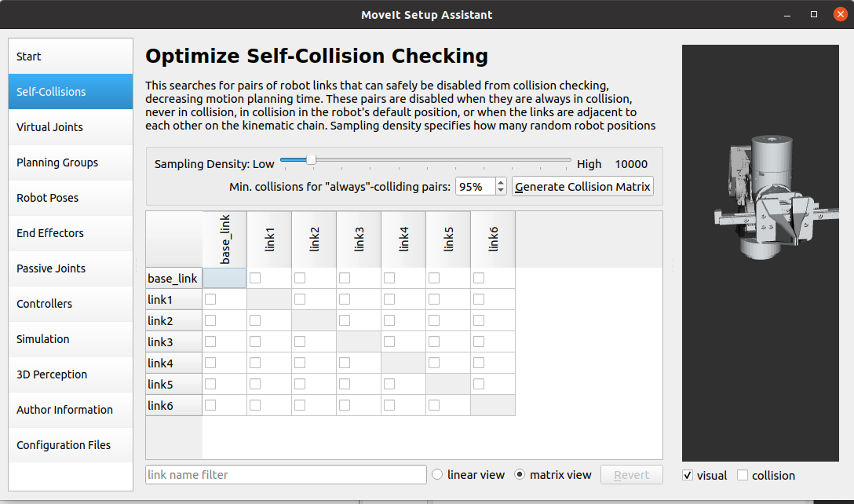Check link1 row, base_link column checkbox
Screen dimensions: 854x504
[x=210, y=299]
